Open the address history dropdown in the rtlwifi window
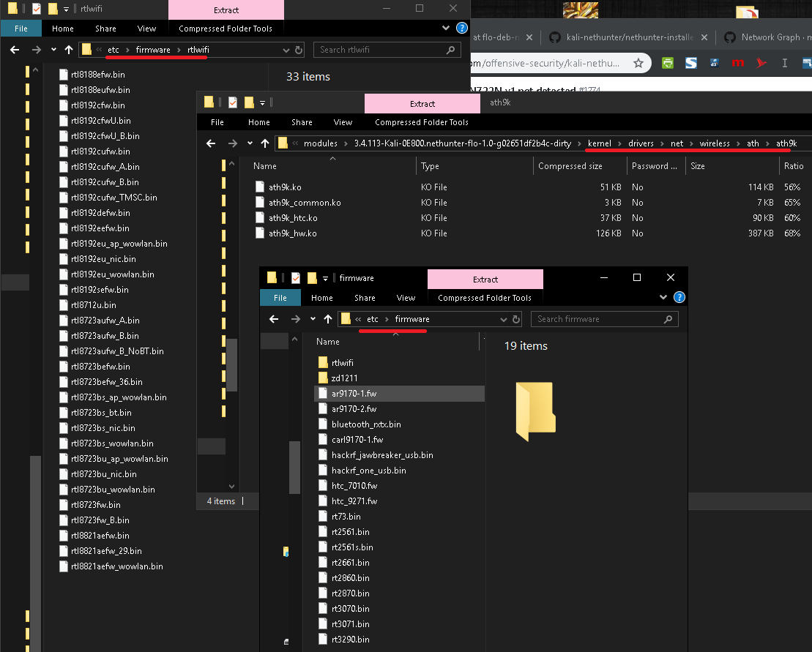This screenshot has width=812, height=652. point(286,50)
